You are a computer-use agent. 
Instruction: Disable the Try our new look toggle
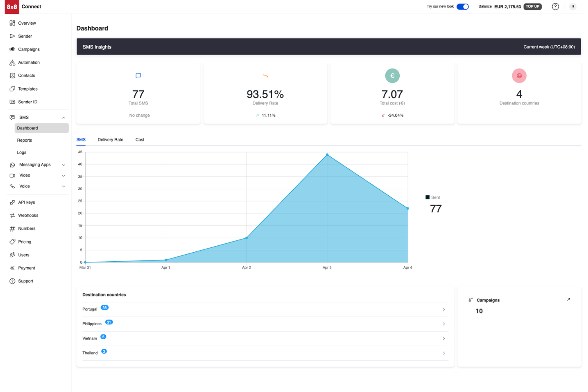coord(462,6)
